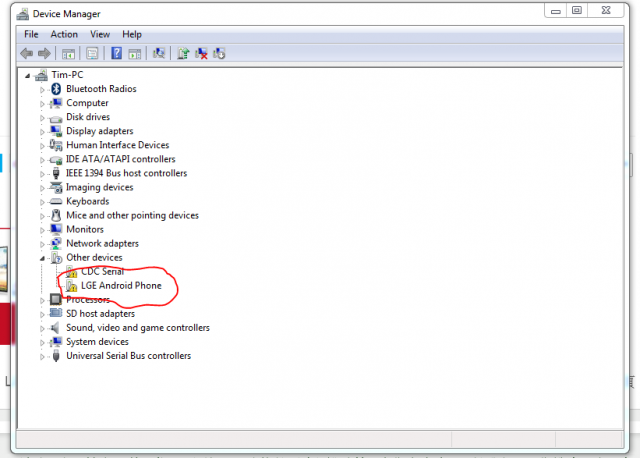Click the IEEE 1394 Bus controllers icon
This screenshot has width=640, height=458.
click(56, 173)
